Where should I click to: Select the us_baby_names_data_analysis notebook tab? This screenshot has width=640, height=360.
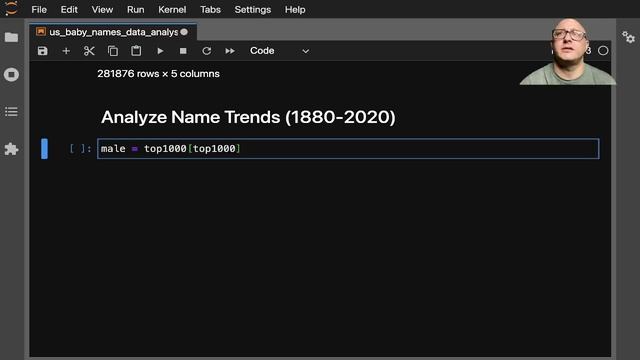tap(113, 32)
